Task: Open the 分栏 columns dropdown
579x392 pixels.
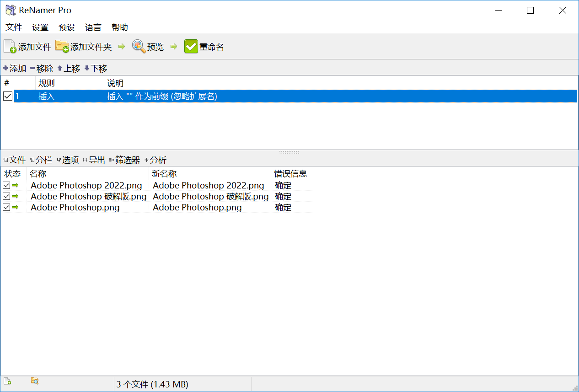Action: click(x=41, y=160)
